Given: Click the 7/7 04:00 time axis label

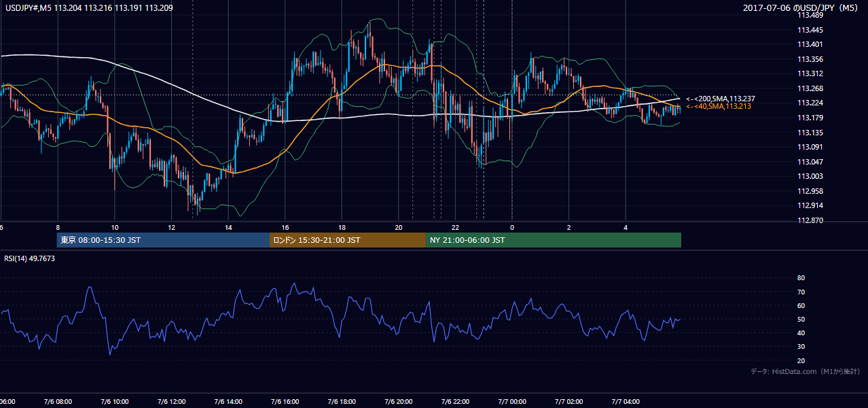Looking at the screenshot, I should point(627,402).
